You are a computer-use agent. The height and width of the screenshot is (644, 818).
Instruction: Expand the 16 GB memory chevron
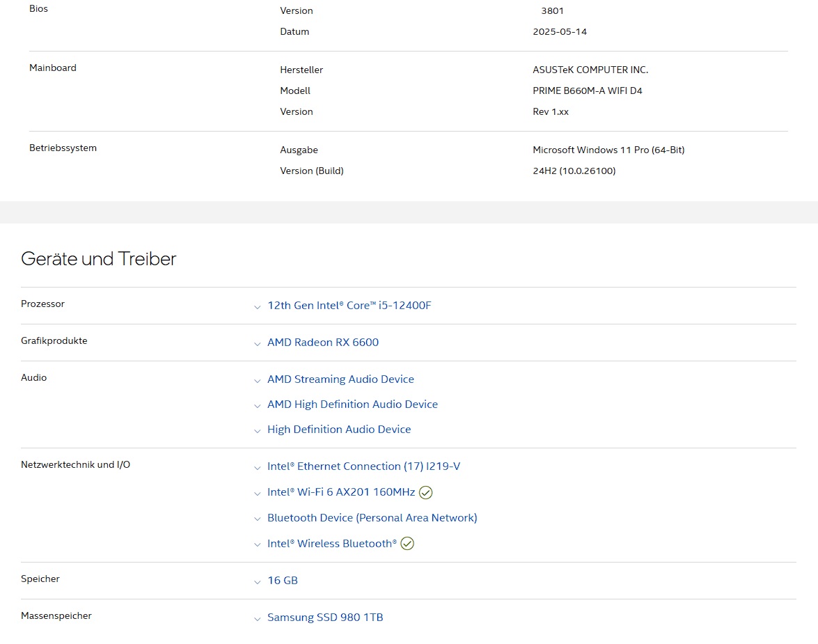coord(257,582)
